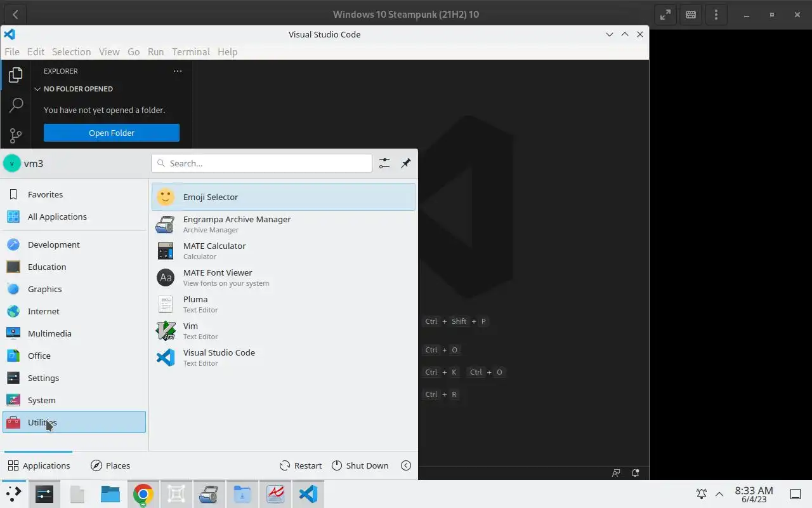Open the Help menu
Image resolution: width=812 pixels, height=508 pixels.
pos(227,51)
